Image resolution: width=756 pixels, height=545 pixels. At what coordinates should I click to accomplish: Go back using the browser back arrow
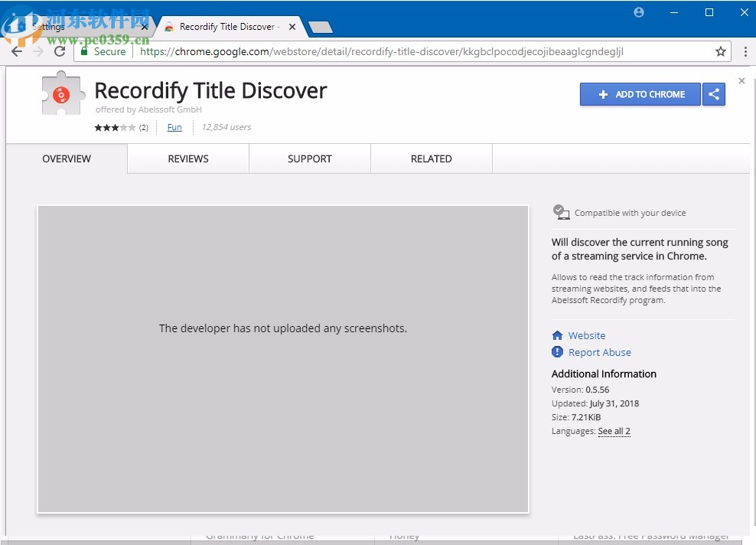pyautogui.click(x=17, y=51)
